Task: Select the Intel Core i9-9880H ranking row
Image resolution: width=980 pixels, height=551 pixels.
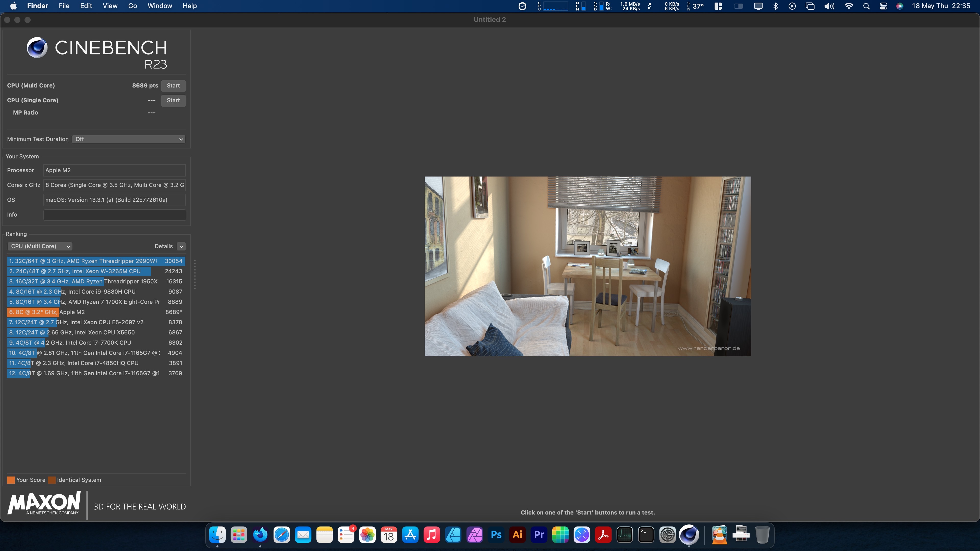Action: [96, 292]
